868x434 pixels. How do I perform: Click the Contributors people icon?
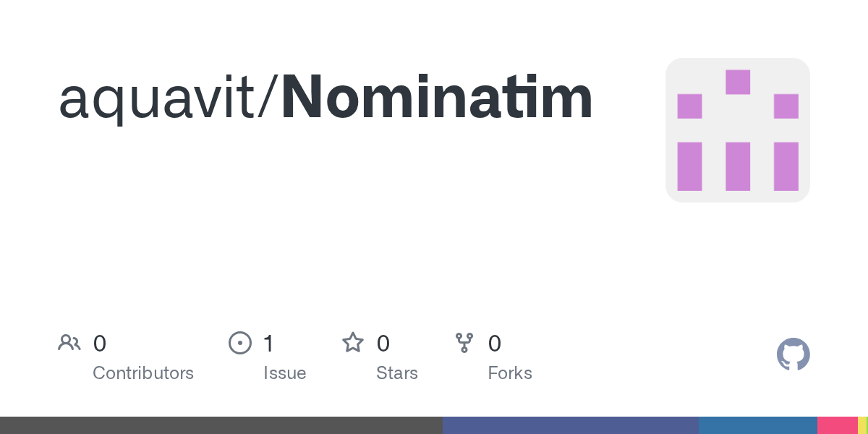coord(69,343)
